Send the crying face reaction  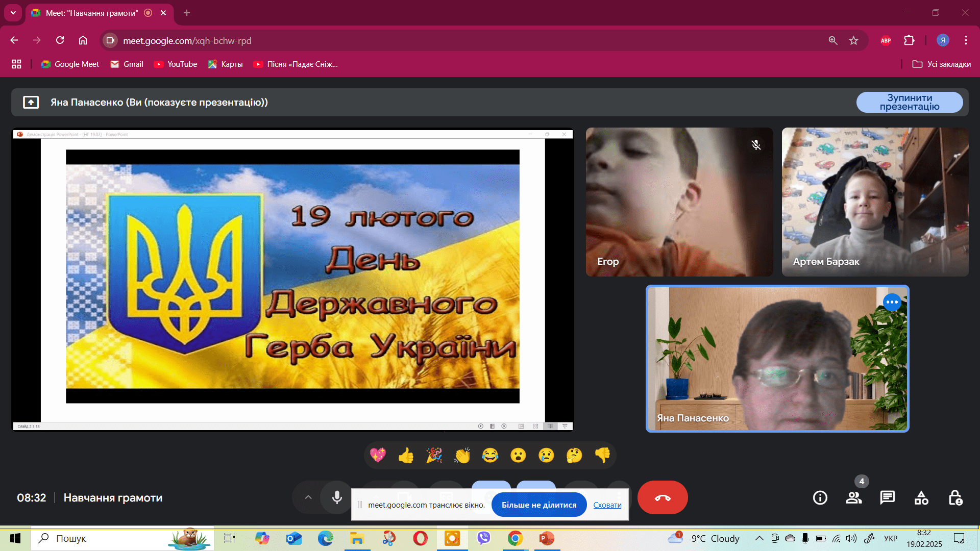pos(546,455)
